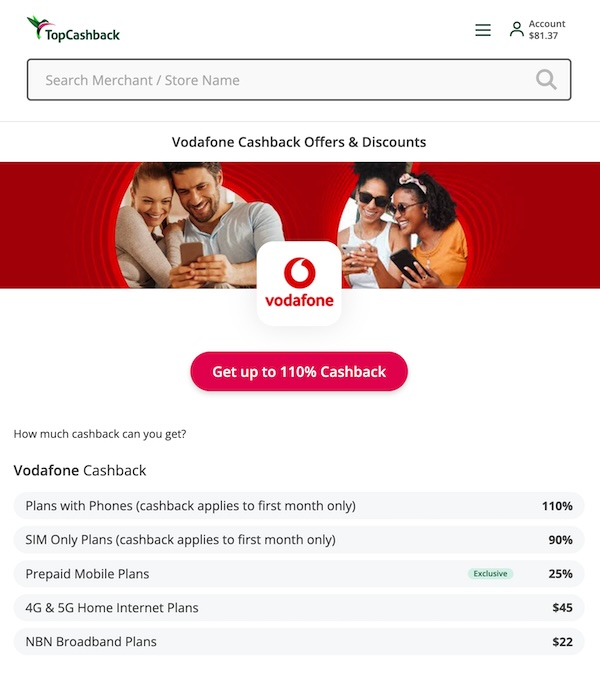600x686 pixels.
Task: Click the Vodafone logo tile
Action: tap(299, 283)
